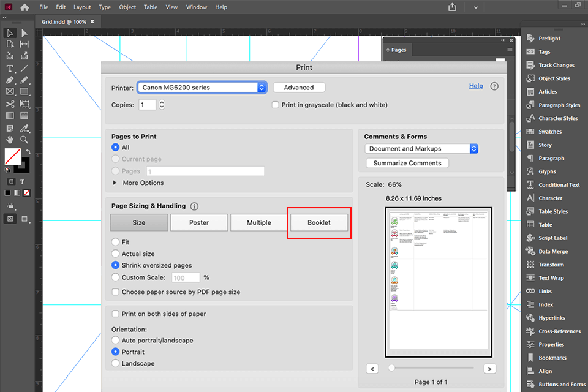Open the Document and Markups dropdown
This screenshot has height=392, width=588.
(421, 149)
